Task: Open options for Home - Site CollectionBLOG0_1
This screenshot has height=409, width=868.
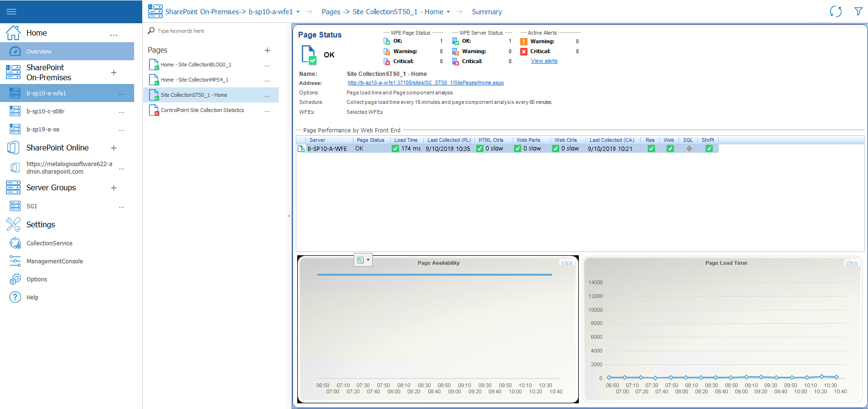Action: coord(267,65)
